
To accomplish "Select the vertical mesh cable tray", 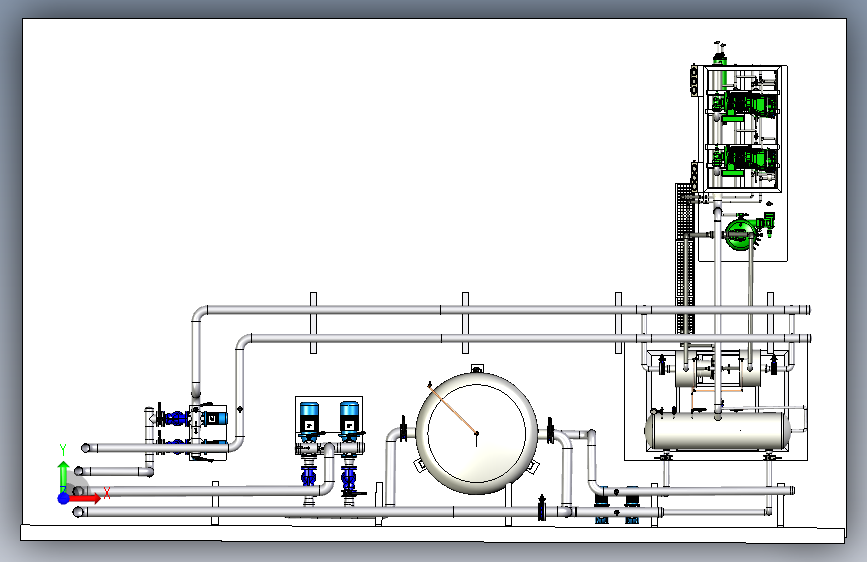I will coord(686,259).
